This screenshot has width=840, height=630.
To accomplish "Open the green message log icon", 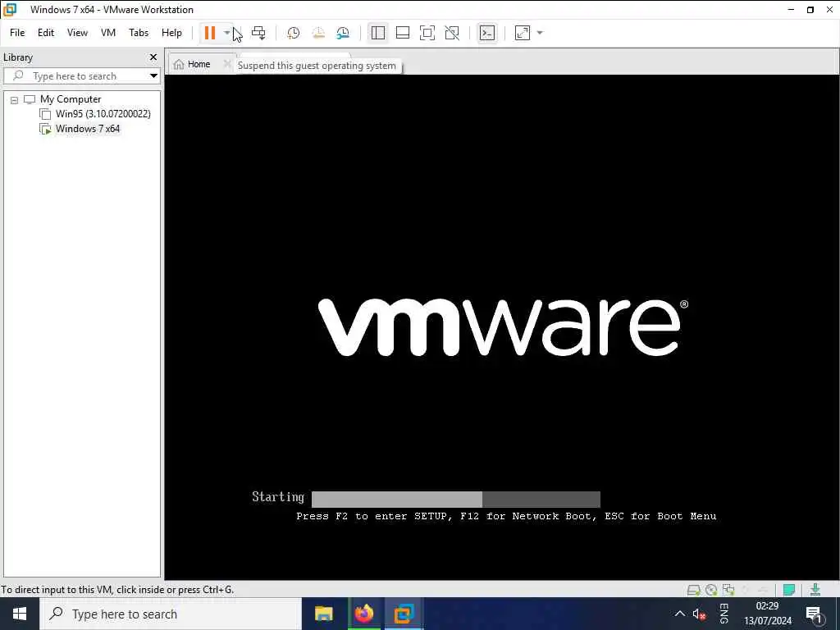I will tap(788, 590).
